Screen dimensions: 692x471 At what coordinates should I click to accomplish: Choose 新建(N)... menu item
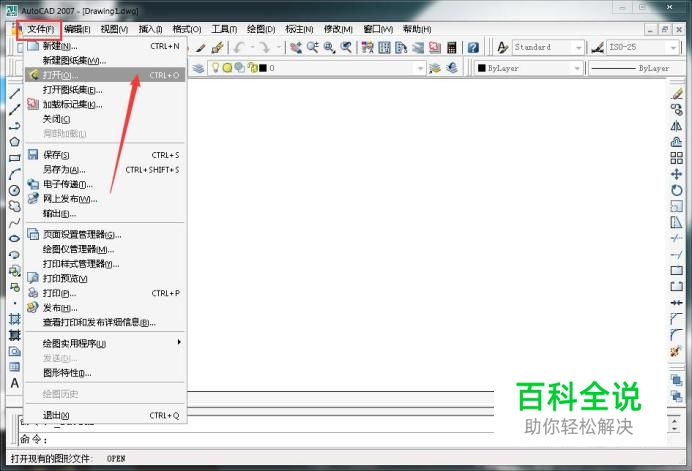pos(105,46)
